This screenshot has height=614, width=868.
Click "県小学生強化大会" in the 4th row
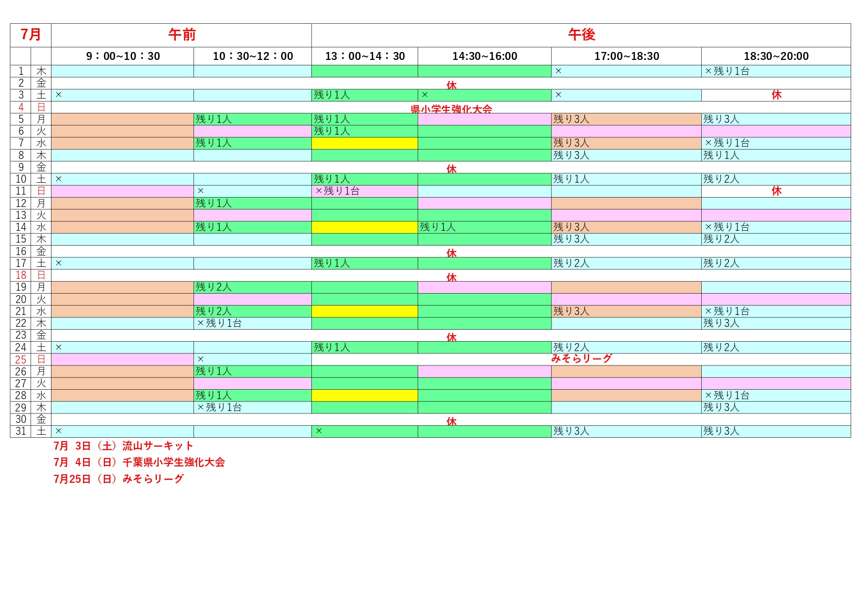click(451, 109)
